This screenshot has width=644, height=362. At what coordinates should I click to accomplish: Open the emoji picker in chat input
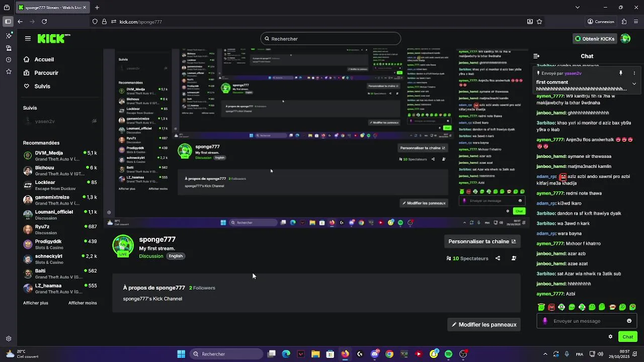(x=629, y=321)
